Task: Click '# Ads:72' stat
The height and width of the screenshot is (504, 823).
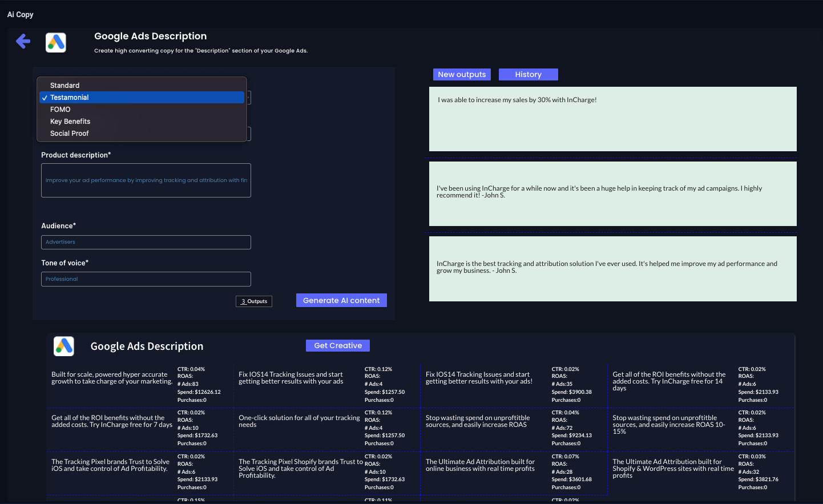Action: pos(562,428)
